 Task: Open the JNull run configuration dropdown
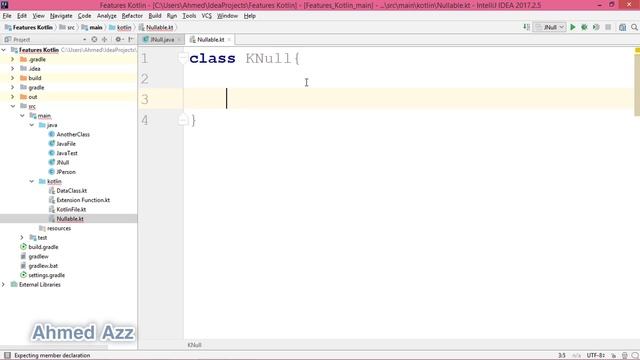[550, 27]
